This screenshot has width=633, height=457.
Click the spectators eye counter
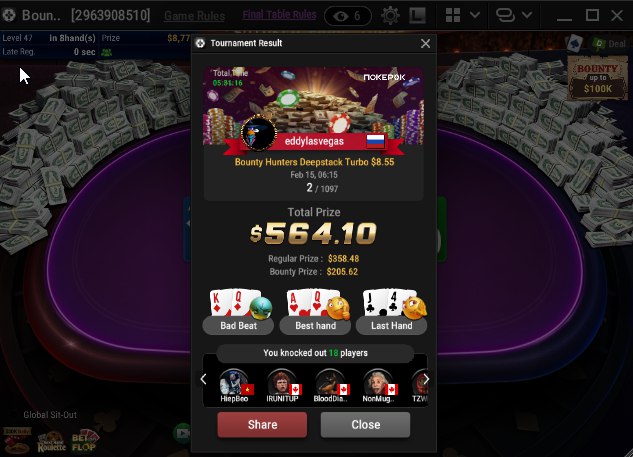(x=348, y=16)
